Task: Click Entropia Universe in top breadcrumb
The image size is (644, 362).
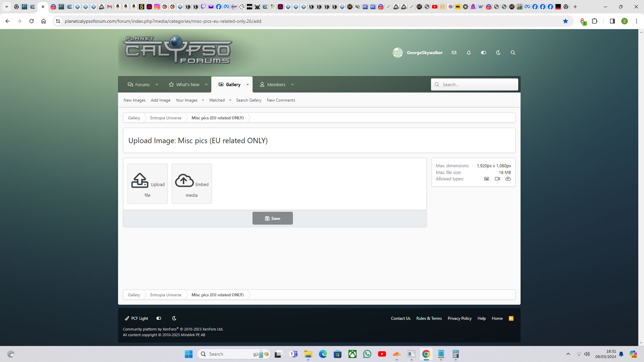Action: click(x=166, y=118)
